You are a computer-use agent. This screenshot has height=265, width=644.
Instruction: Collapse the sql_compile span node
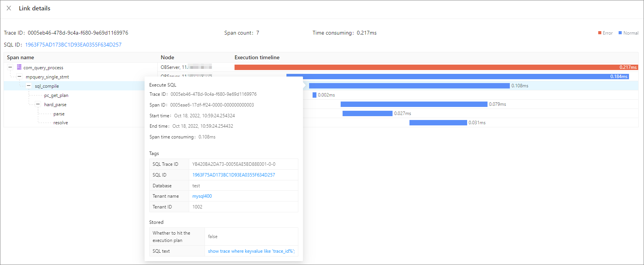29,86
